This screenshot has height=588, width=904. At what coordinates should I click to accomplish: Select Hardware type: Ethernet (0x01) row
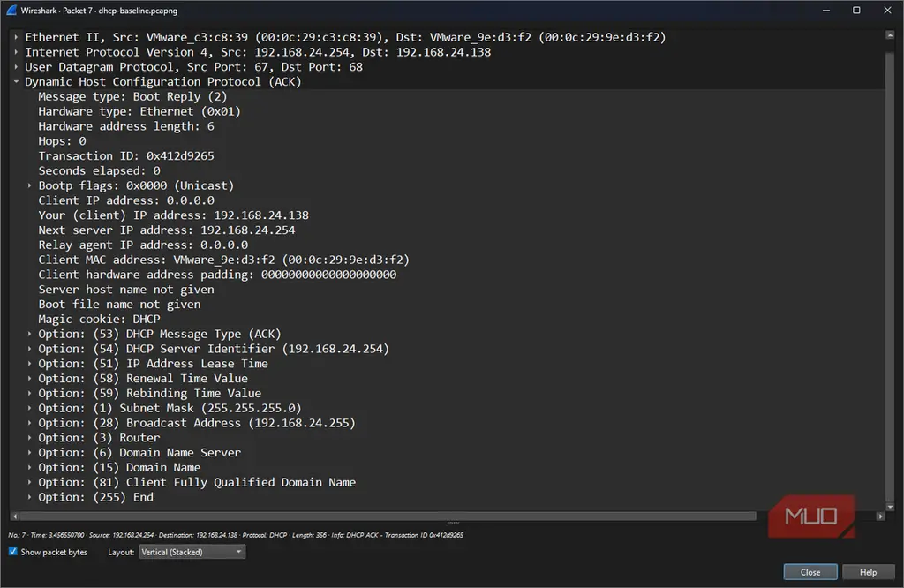pyautogui.click(x=139, y=111)
